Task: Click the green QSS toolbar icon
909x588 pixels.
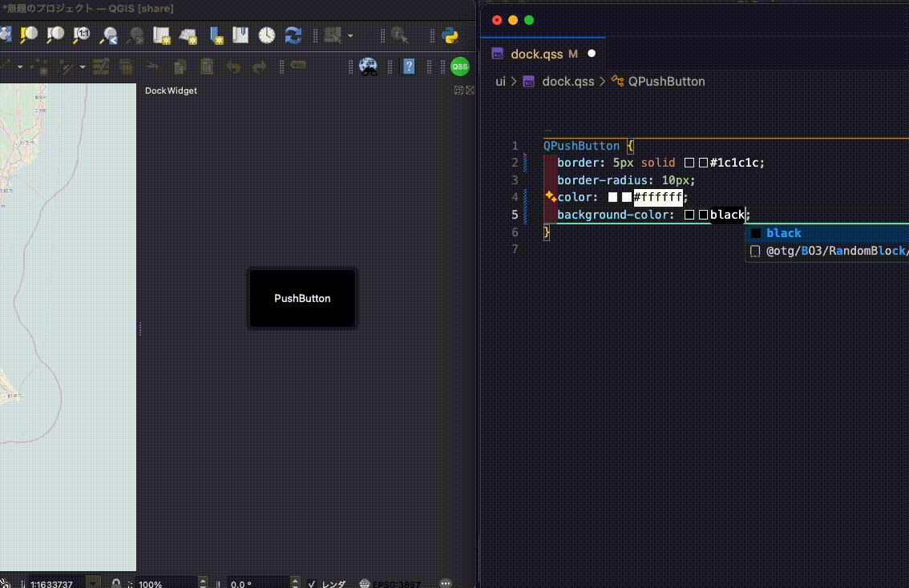Action: pos(459,66)
